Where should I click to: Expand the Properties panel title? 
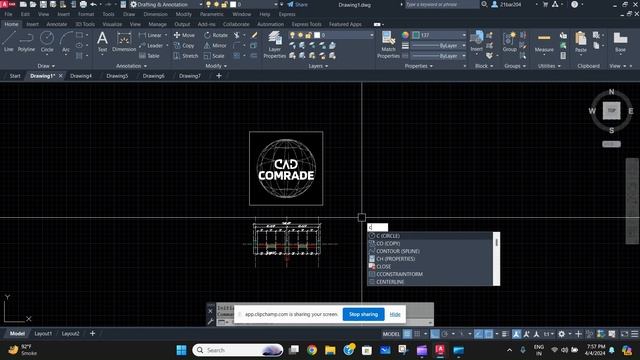point(418,66)
